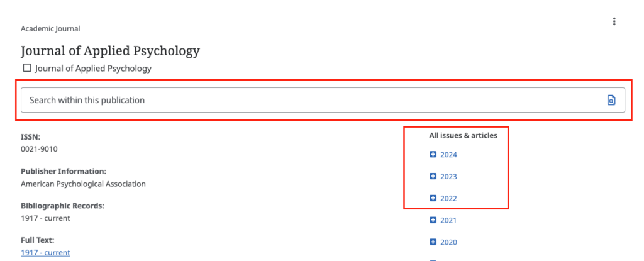
Task: Click the search icon in the publication search box
Action: [611, 100]
